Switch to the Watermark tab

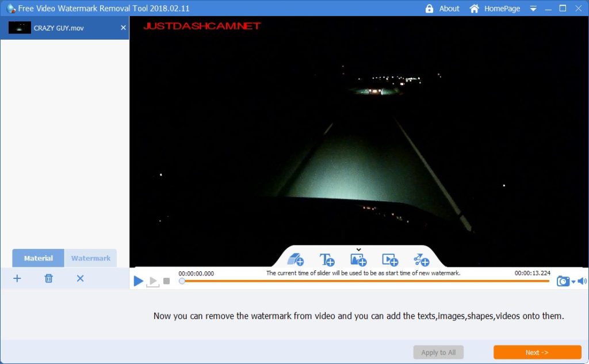(x=90, y=258)
